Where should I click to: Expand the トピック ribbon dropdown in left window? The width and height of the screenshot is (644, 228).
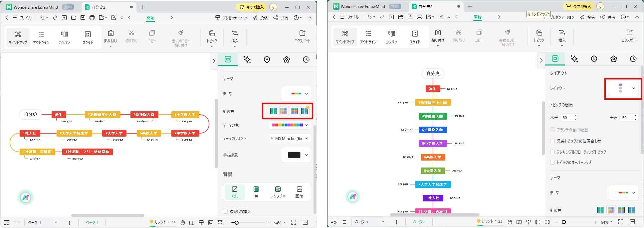point(212,46)
